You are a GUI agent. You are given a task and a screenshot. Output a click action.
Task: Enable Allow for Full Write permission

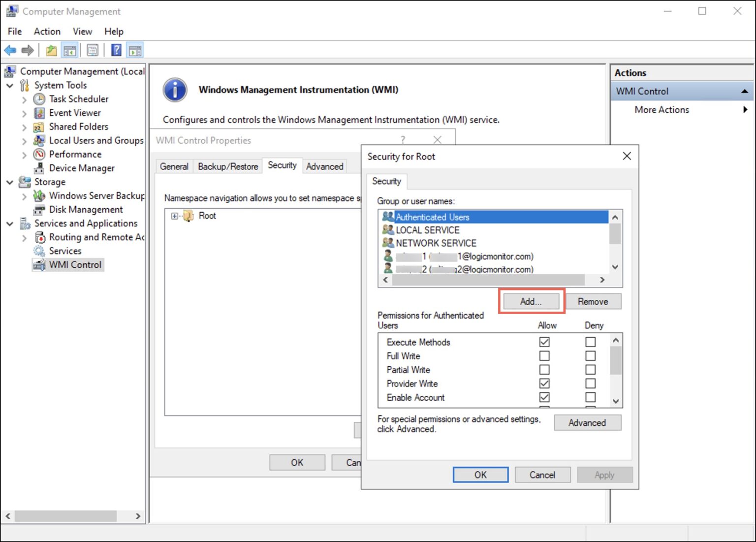pyautogui.click(x=544, y=355)
